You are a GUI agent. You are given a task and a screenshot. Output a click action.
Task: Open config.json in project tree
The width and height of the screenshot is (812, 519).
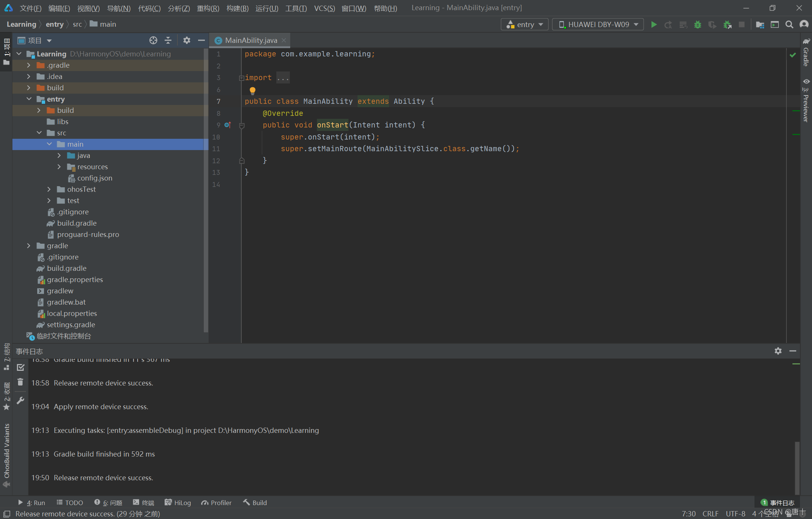(94, 178)
